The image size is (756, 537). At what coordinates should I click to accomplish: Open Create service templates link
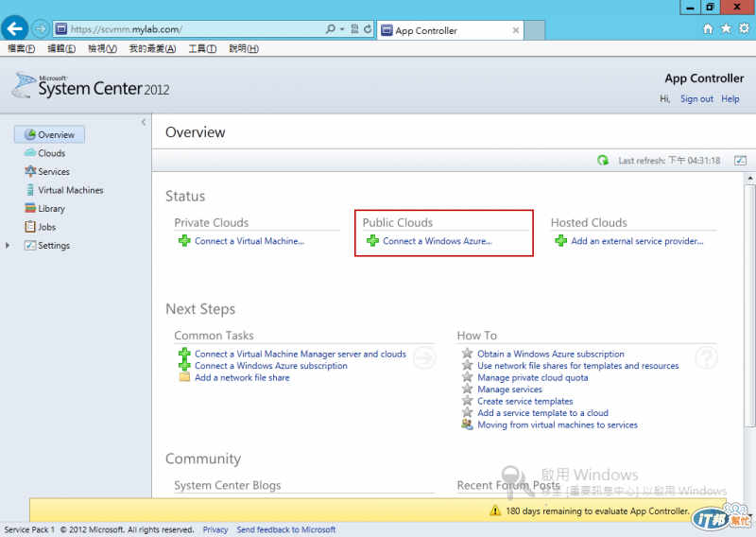coord(525,401)
